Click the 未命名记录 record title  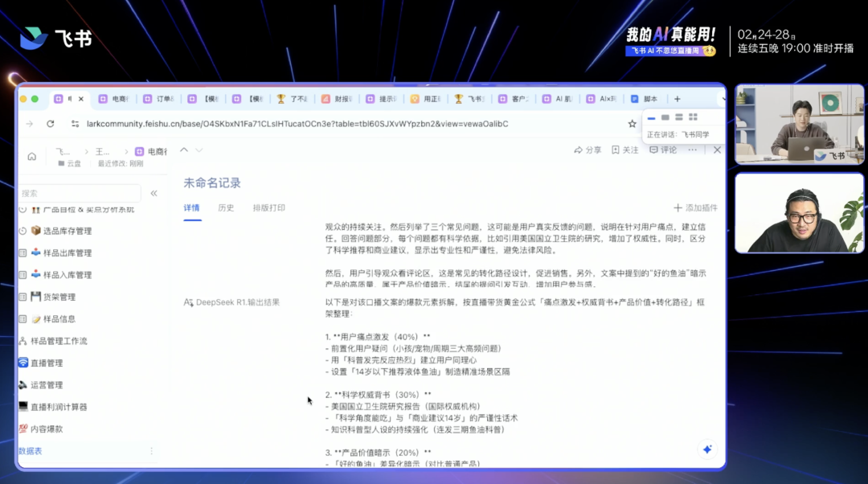tap(212, 183)
